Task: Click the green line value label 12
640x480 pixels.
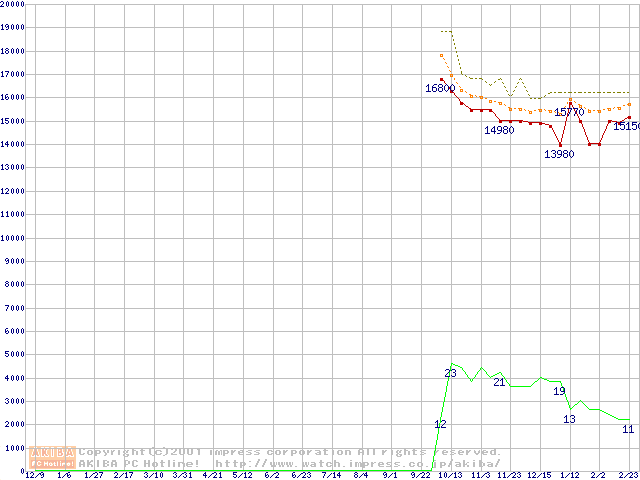Action: [x=440, y=424]
